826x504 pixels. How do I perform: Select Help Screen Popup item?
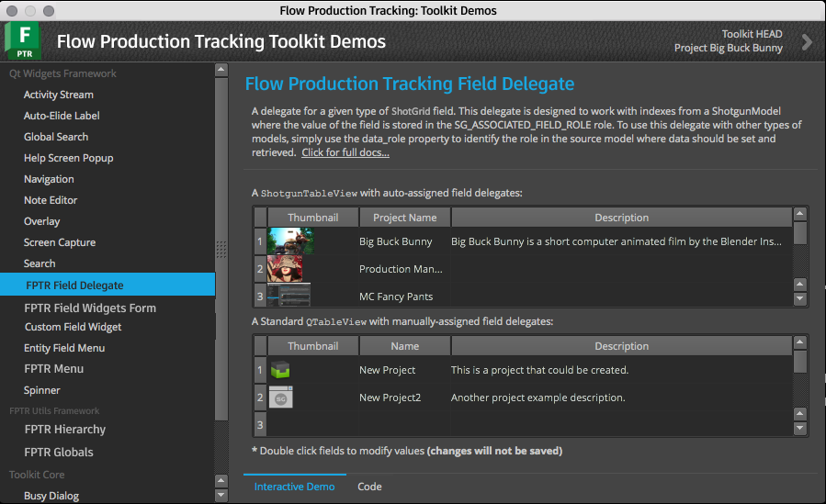click(x=69, y=158)
